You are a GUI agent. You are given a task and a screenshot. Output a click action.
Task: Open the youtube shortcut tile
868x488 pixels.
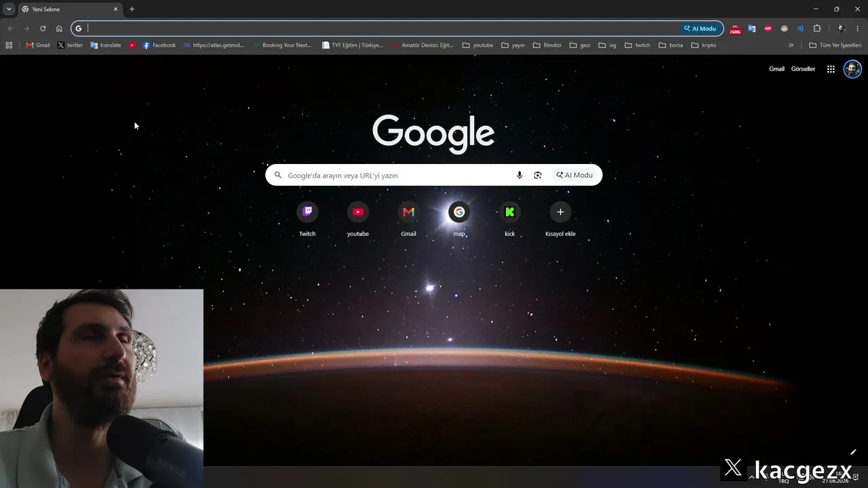click(x=358, y=219)
